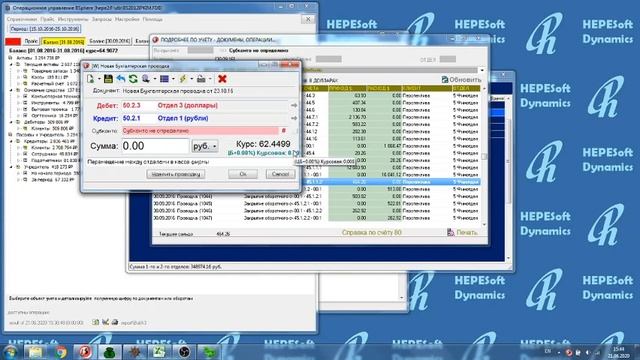Open the Запросы menu in the main window
Screen dimensions: 640x360
point(101,19)
